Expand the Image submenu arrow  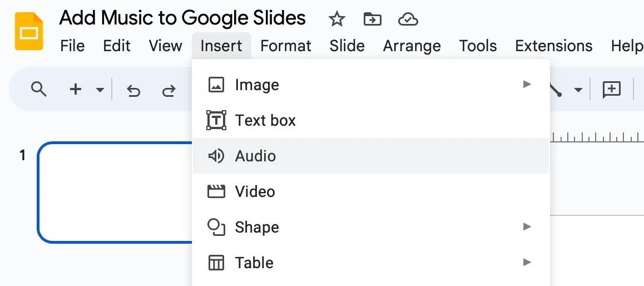[527, 85]
